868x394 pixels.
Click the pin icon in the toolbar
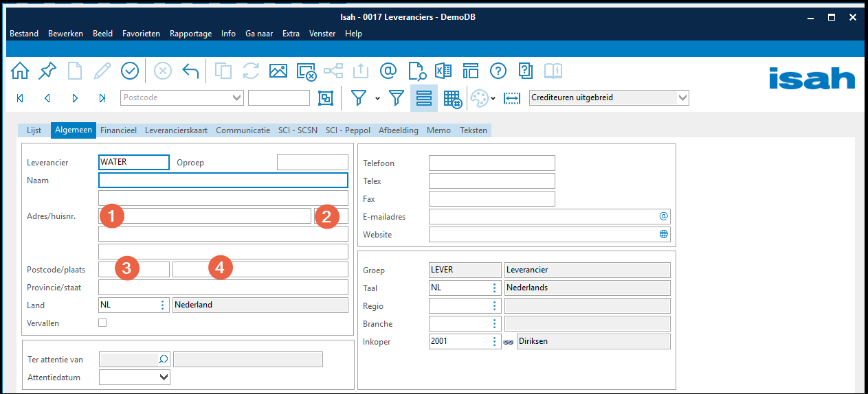pyautogui.click(x=47, y=71)
